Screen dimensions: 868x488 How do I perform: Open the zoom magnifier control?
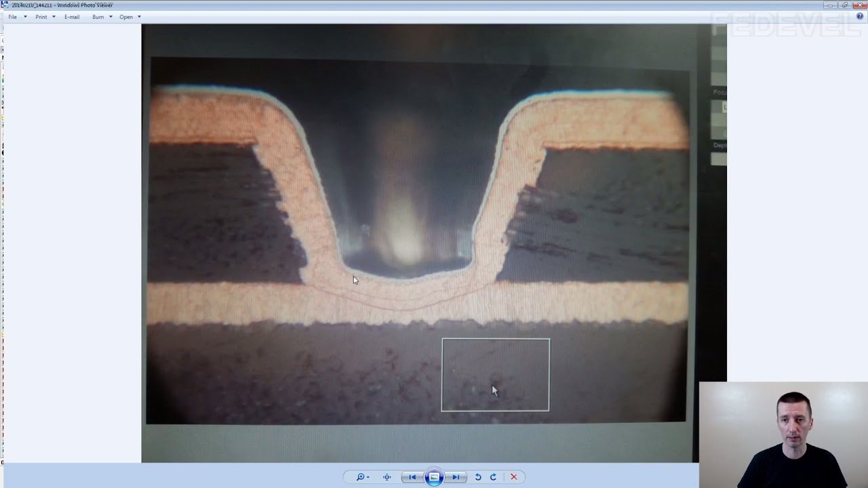(x=363, y=477)
